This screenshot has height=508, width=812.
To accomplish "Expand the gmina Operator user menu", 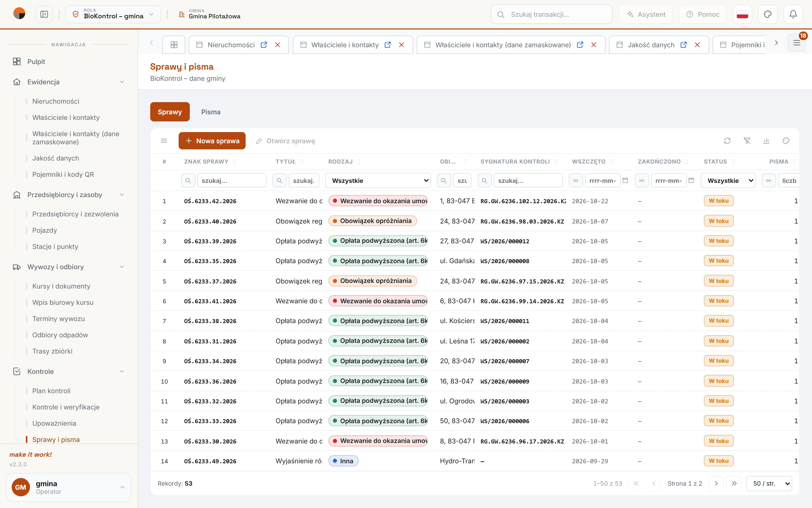I will (x=69, y=487).
